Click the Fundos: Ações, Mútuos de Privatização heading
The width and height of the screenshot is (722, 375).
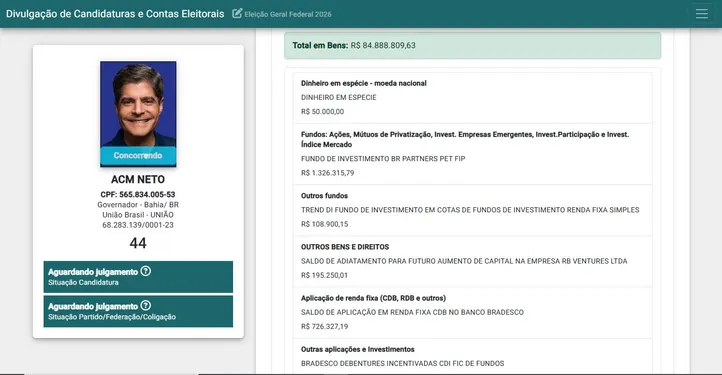tap(465, 140)
